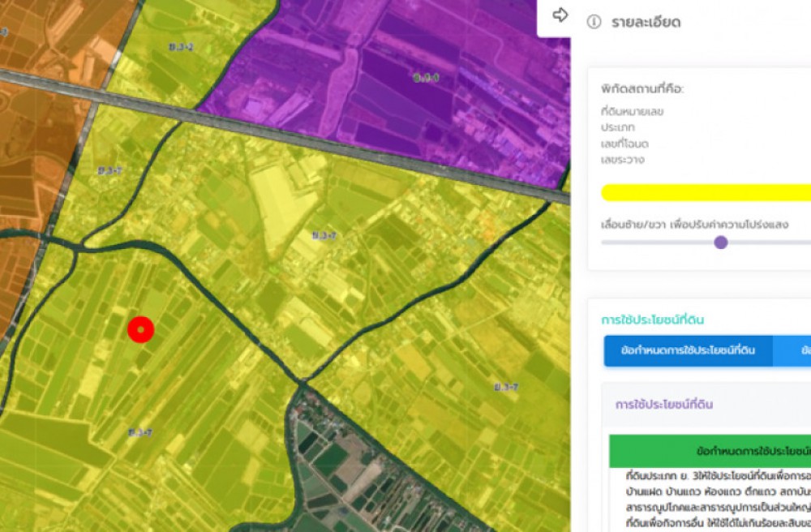This screenshot has height=532, width=811.
Task: Collapse the details panel with the arrow icon
Action: 560,15
